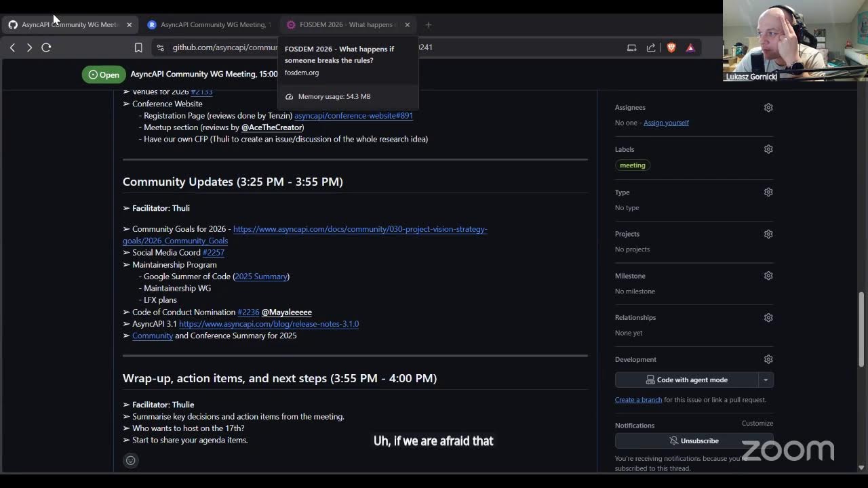Switch to the FOSDEM 2026 tab
This screenshot has height=488, width=868.
coord(348,24)
